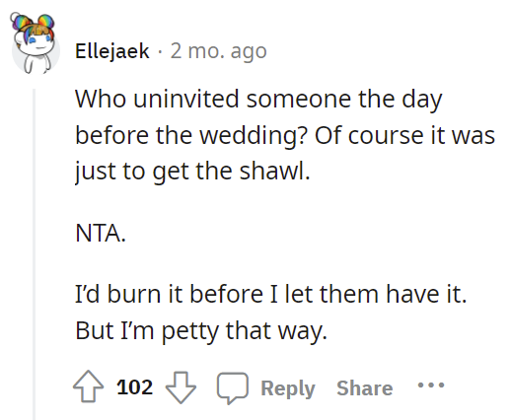The height and width of the screenshot is (420, 511).
Task: Click Reply under the comment
Action: pyautogui.click(x=288, y=388)
